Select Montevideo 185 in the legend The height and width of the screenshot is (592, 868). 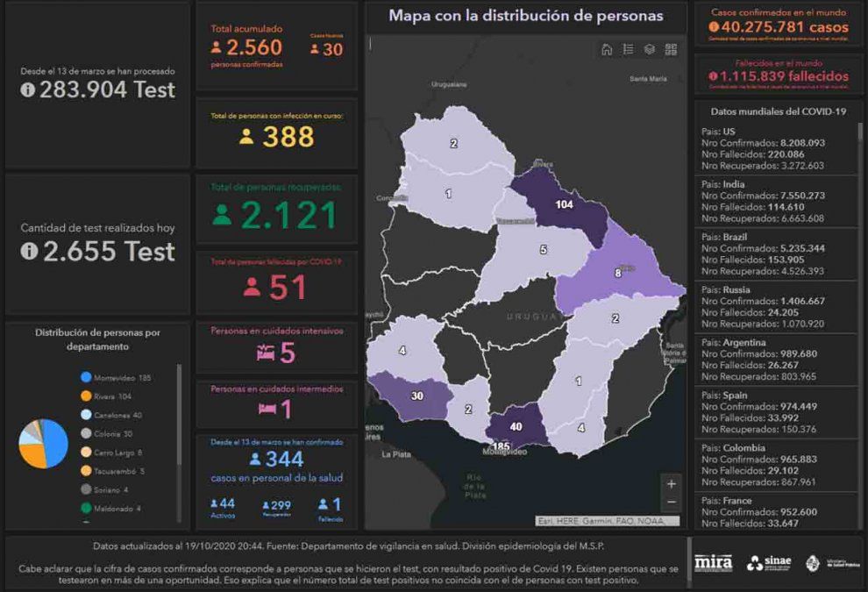[115, 377]
